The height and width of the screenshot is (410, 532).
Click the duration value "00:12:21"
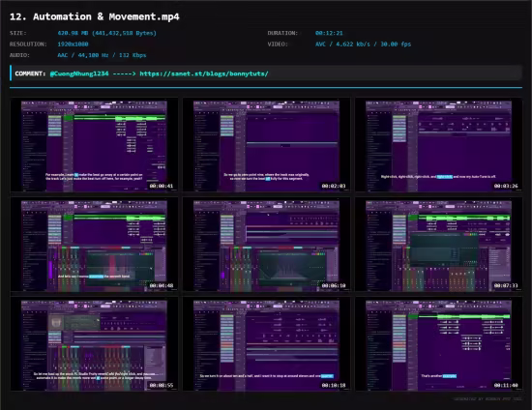329,33
